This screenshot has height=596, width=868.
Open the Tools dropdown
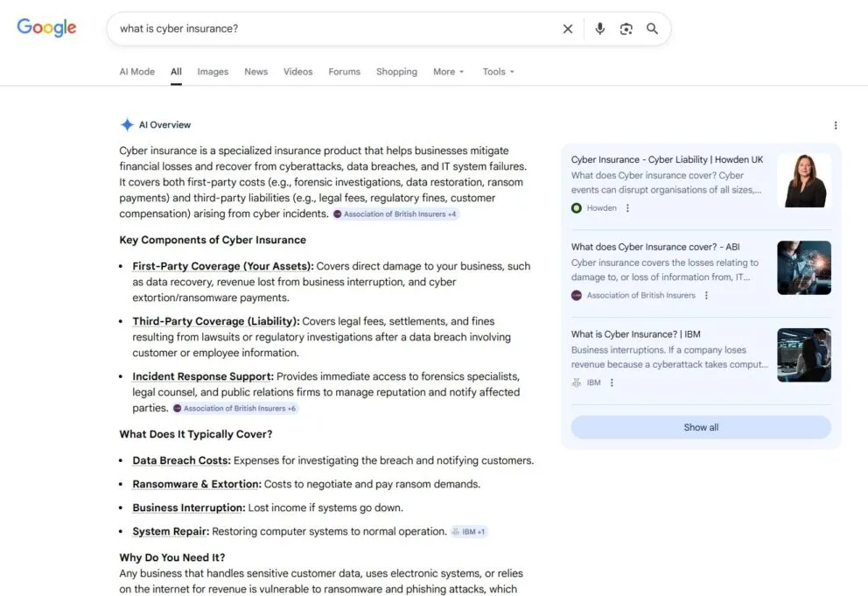tap(497, 72)
